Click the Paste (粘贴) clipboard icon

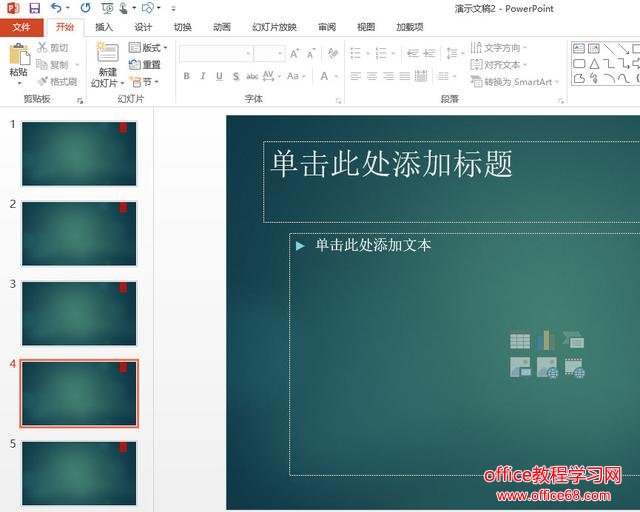pos(19,54)
